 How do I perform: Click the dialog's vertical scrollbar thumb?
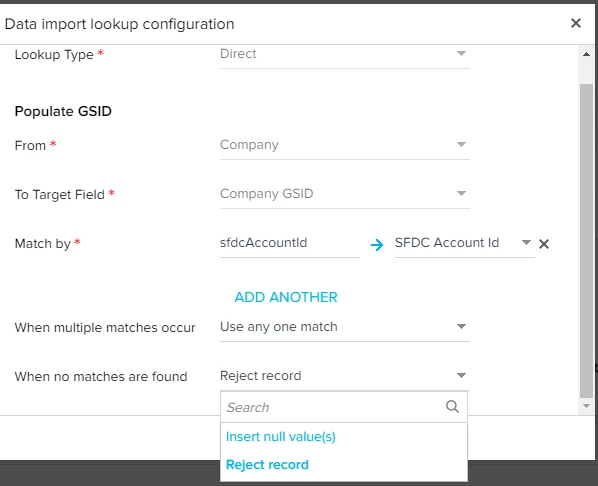587,241
